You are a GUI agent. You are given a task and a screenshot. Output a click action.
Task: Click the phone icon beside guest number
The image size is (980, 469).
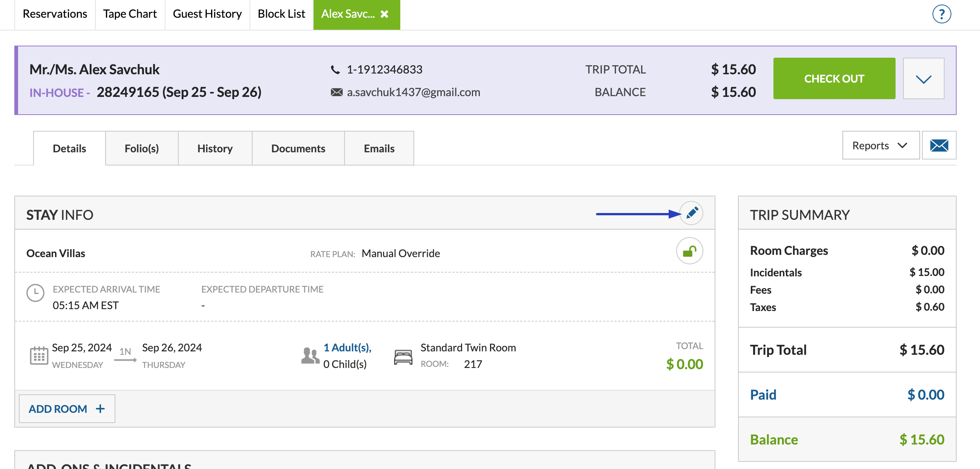coord(335,70)
